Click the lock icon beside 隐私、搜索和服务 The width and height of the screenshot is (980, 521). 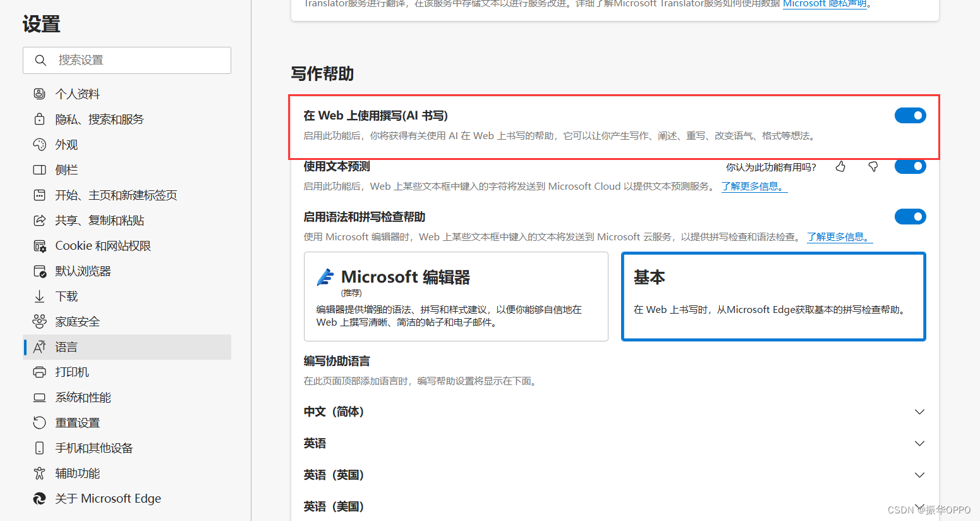pos(39,119)
